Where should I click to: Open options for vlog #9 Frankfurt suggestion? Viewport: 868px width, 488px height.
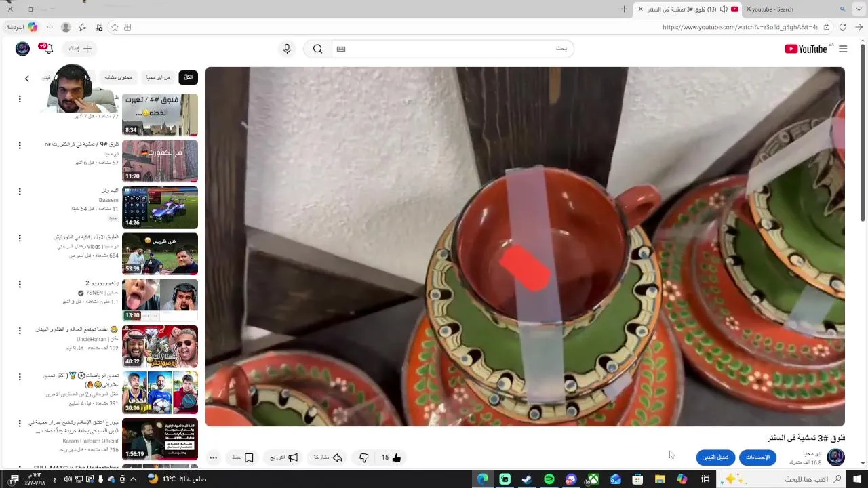[x=20, y=145]
